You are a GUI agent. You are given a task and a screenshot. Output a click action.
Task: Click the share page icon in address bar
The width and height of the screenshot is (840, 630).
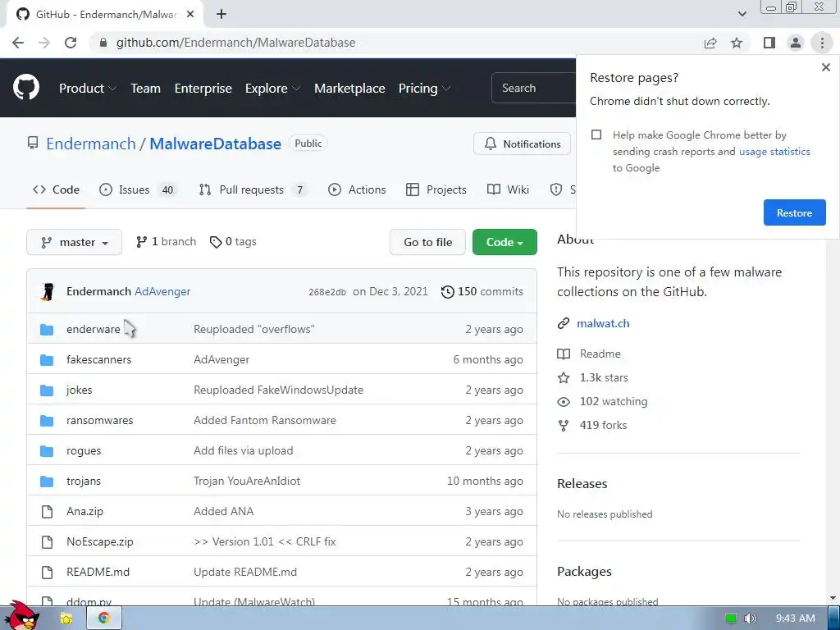[x=710, y=43]
